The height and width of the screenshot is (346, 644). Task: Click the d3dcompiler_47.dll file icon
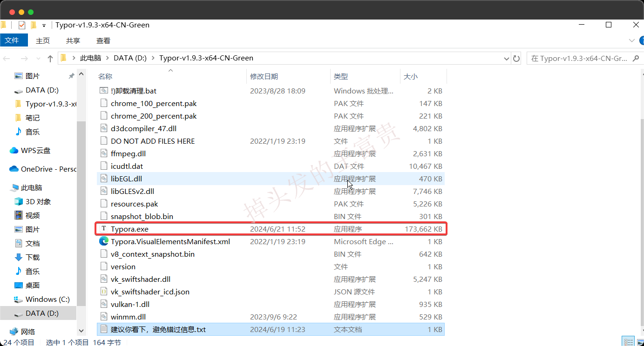[104, 129]
